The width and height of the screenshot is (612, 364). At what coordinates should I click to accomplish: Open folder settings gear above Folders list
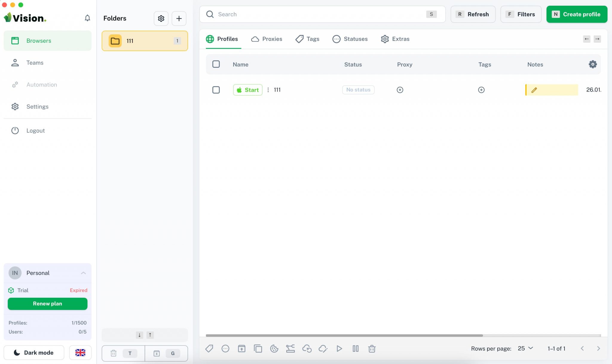161,18
